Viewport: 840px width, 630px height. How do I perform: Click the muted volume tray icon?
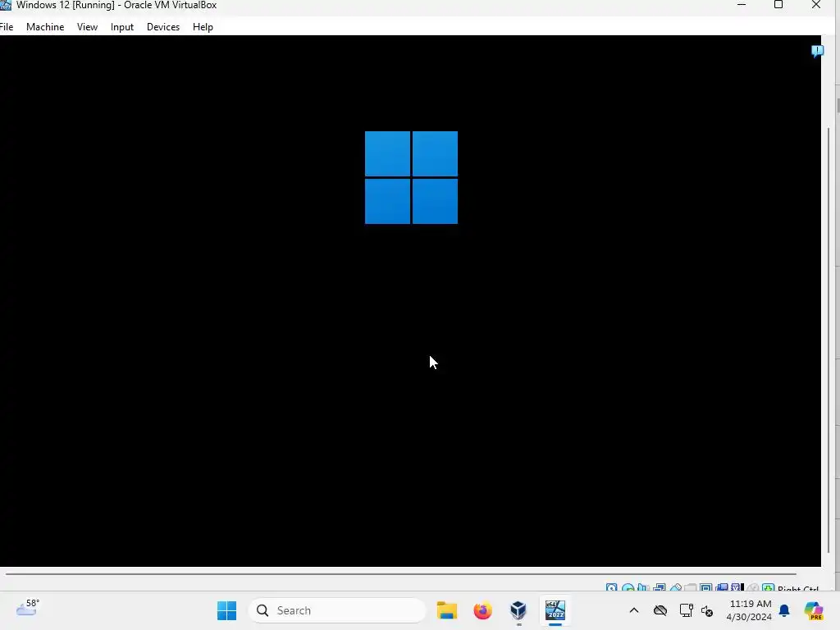[x=707, y=610]
